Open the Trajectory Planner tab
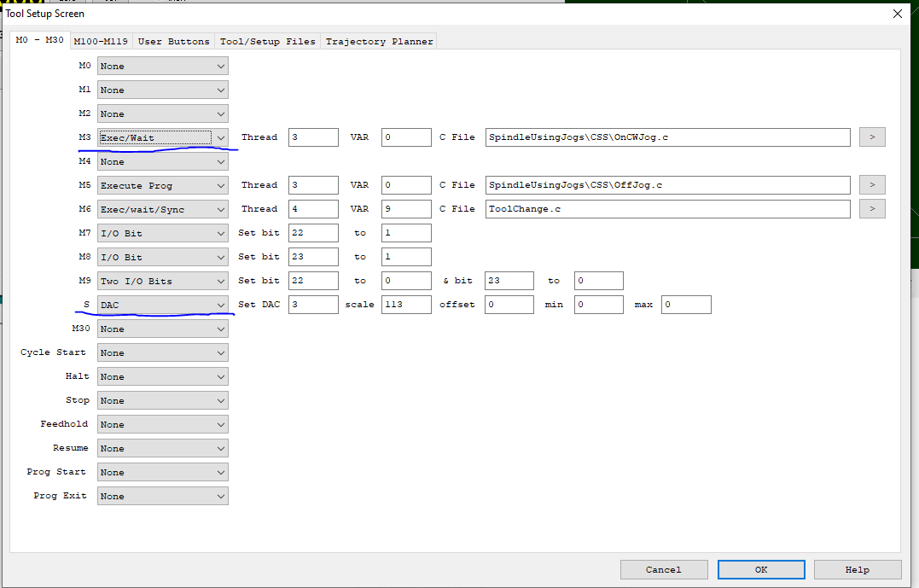The width and height of the screenshot is (919, 588). pos(379,41)
